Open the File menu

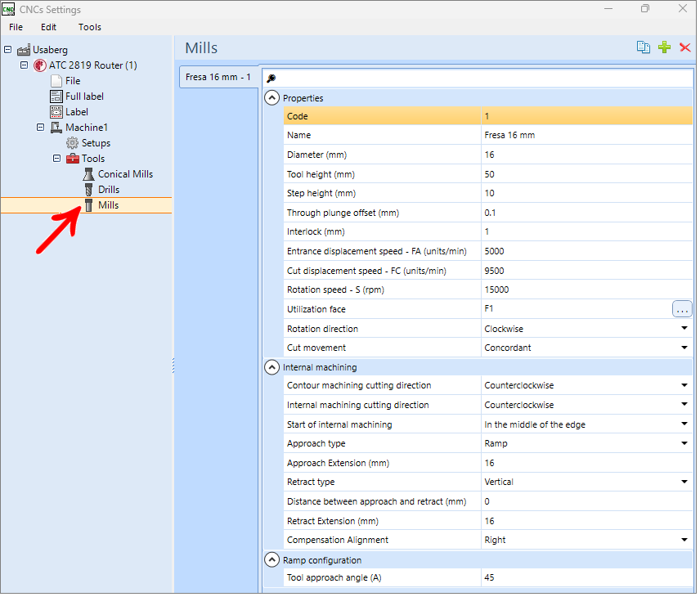click(x=16, y=27)
